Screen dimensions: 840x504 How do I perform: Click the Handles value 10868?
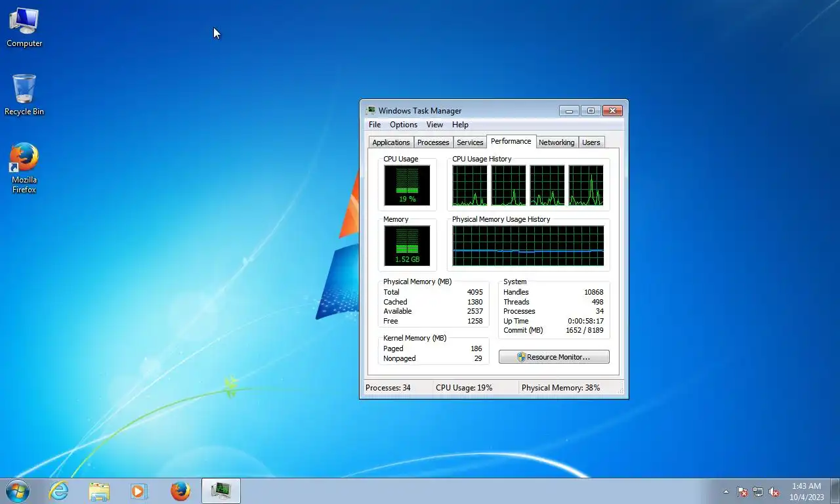pos(594,292)
